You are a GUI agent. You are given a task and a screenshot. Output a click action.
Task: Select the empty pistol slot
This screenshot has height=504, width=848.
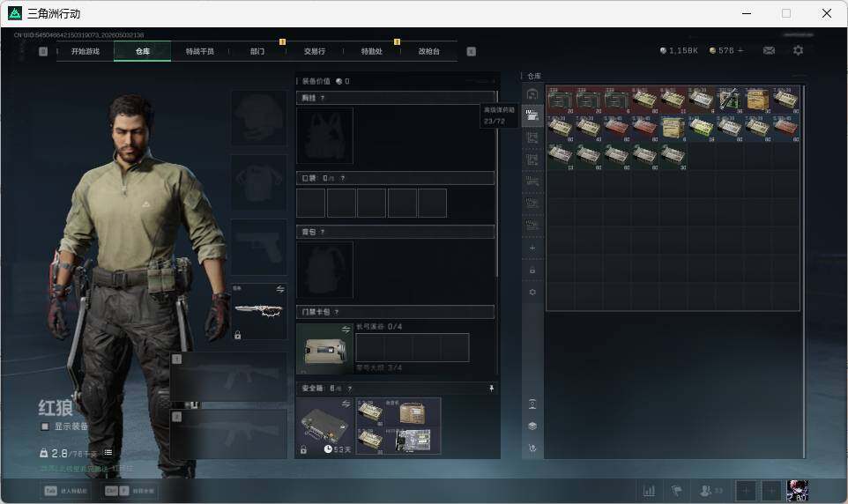point(259,247)
